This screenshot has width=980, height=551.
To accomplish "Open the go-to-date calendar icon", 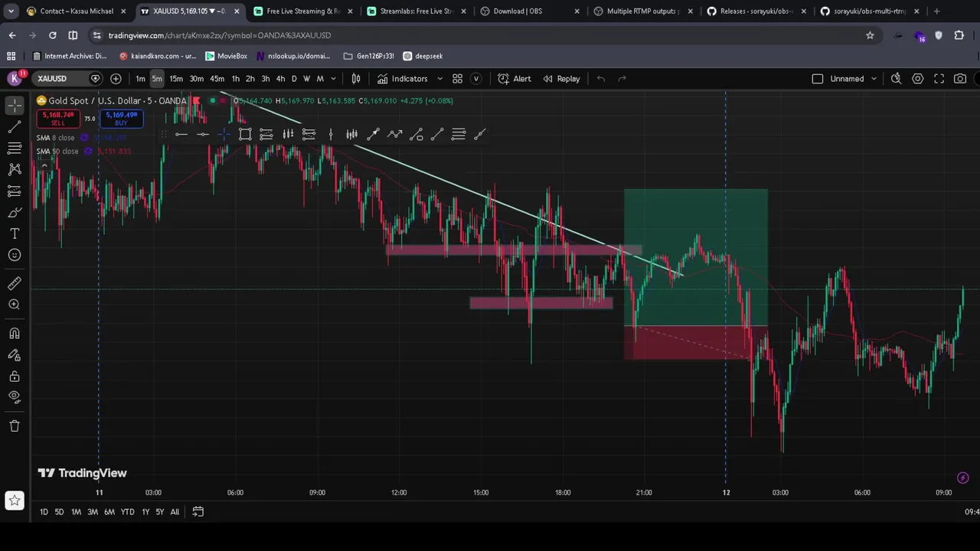I will pos(198,512).
